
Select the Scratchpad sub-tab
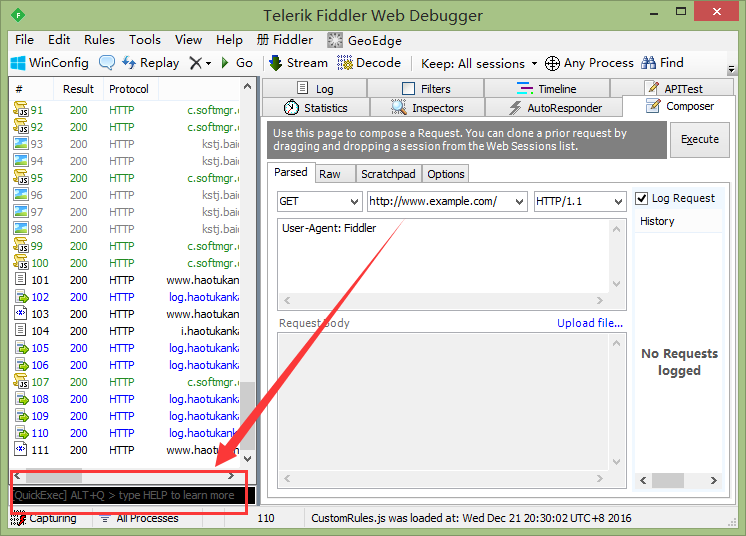tap(388, 174)
